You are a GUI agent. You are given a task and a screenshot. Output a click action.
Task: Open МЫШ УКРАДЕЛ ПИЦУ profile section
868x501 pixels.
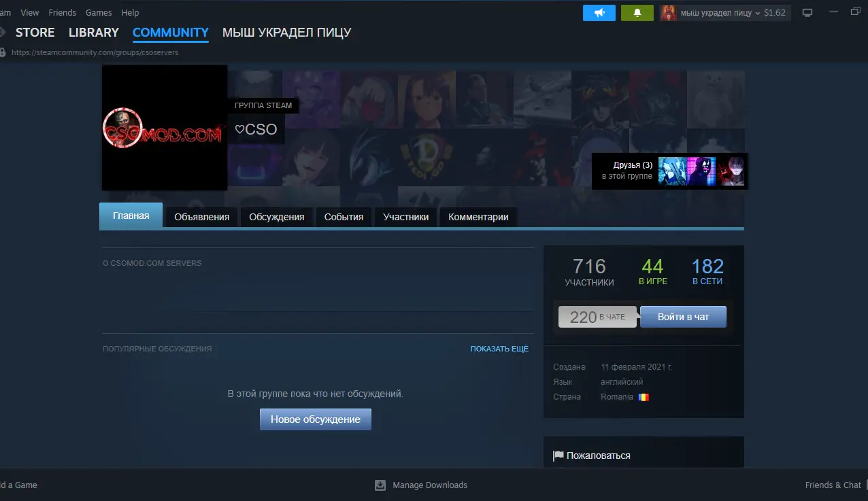point(287,33)
